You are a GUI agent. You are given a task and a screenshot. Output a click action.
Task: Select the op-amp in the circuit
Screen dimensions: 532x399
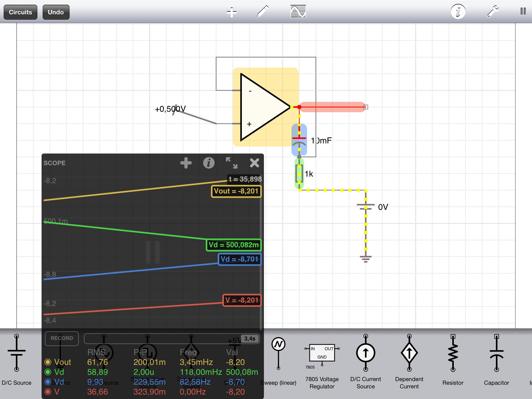[265, 107]
